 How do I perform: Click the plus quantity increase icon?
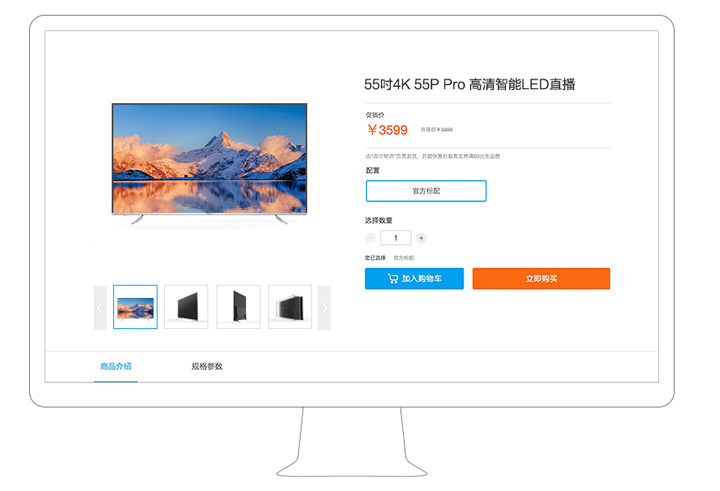click(x=421, y=238)
